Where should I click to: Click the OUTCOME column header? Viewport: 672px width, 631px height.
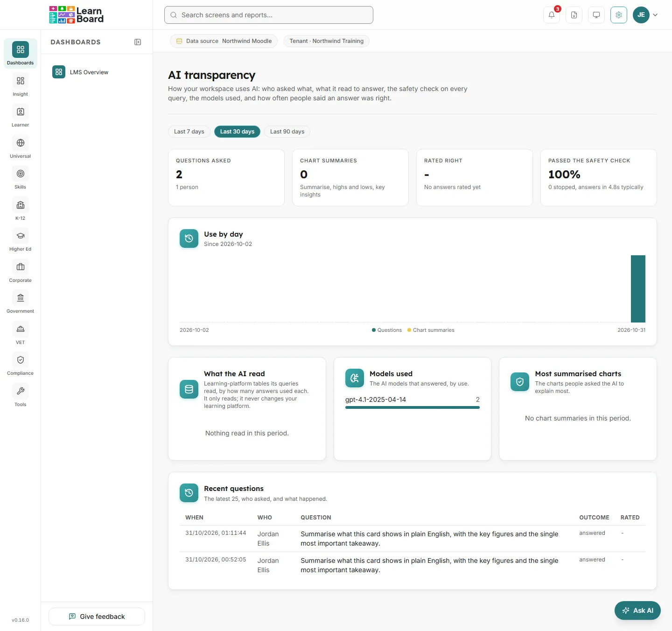pyautogui.click(x=594, y=518)
